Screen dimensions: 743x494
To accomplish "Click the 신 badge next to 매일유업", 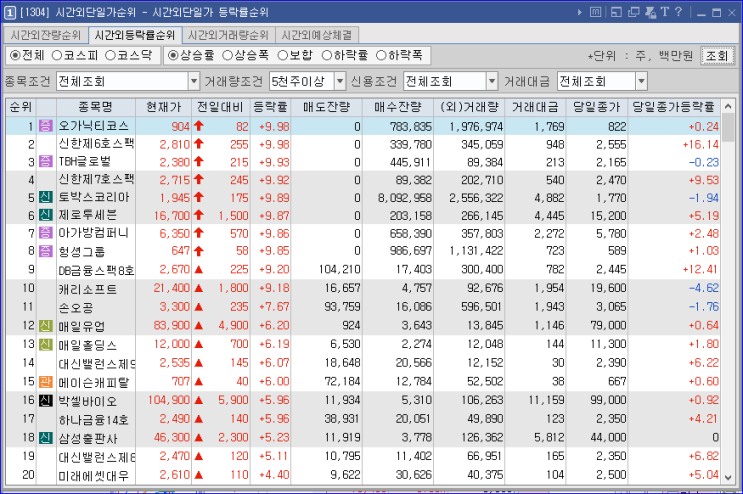I will 45,325.
